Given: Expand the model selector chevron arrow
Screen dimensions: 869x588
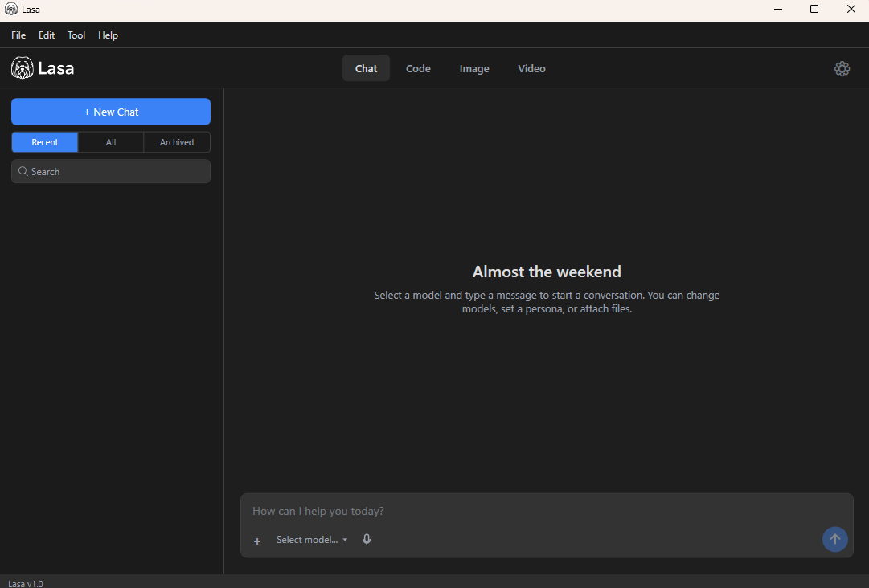Looking at the screenshot, I should 345,539.
